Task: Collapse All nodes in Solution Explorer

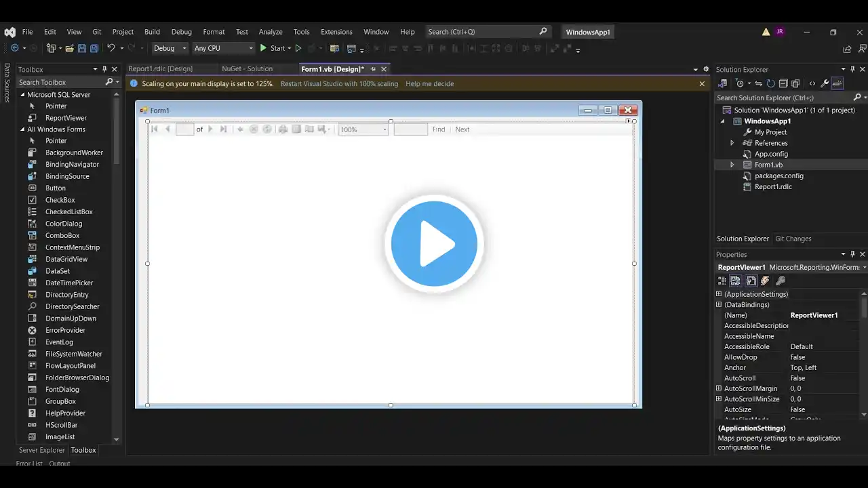Action: point(783,83)
